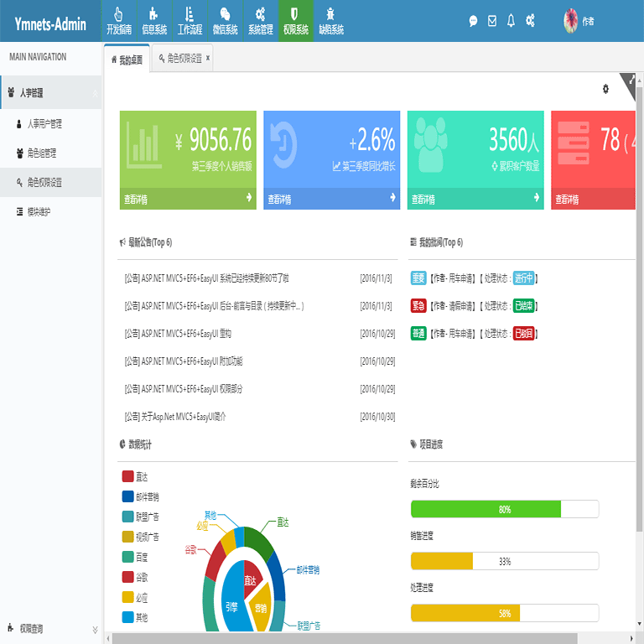The width and height of the screenshot is (644, 644).
Task: View details on the red card
Action: tap(593, 199)
